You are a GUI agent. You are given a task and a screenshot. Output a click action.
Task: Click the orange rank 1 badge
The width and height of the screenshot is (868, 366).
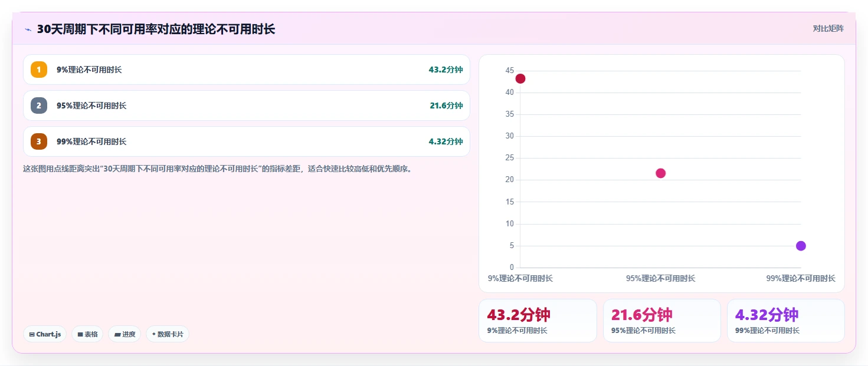point(39,70)
